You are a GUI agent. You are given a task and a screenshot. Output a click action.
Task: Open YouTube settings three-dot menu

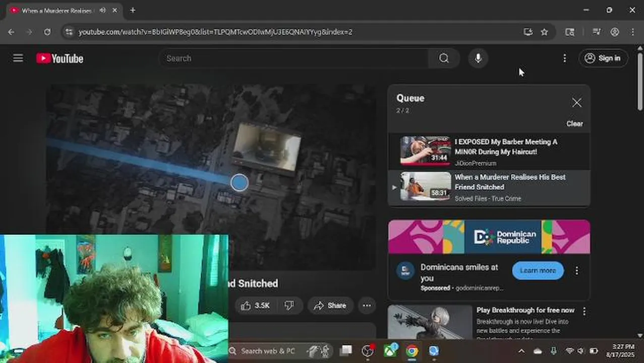(x=564, y=58)
